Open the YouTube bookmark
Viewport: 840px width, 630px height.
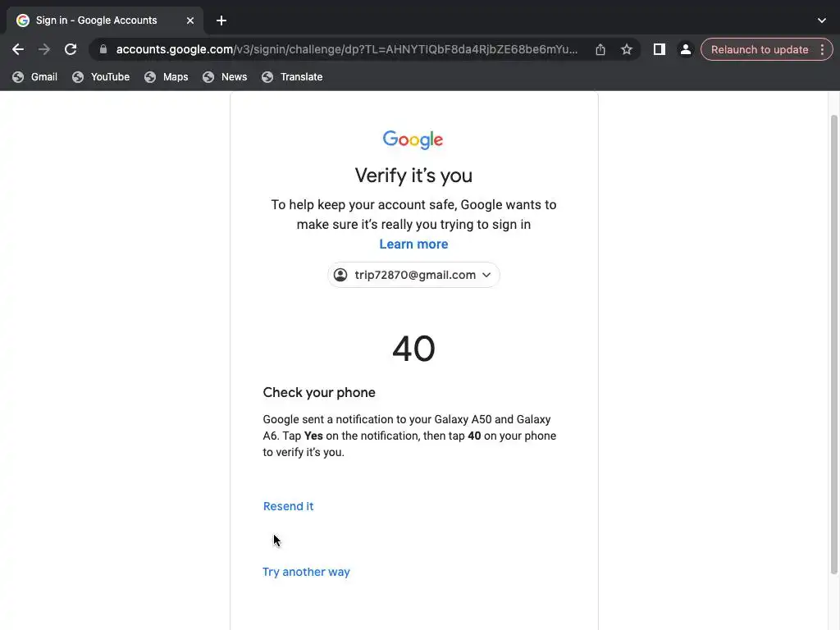coord(101,77)
